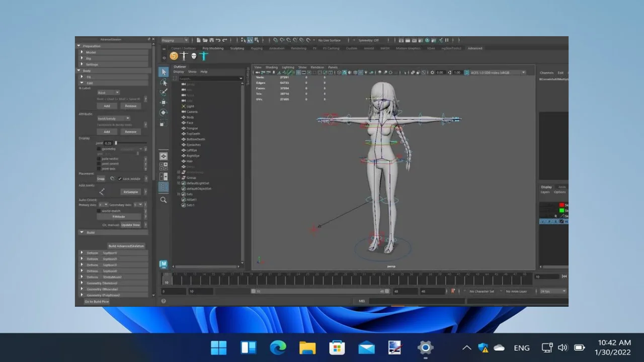Screen dimensions: 644x362
Task: Click the Snap button
Action: (x=101, y=178)
